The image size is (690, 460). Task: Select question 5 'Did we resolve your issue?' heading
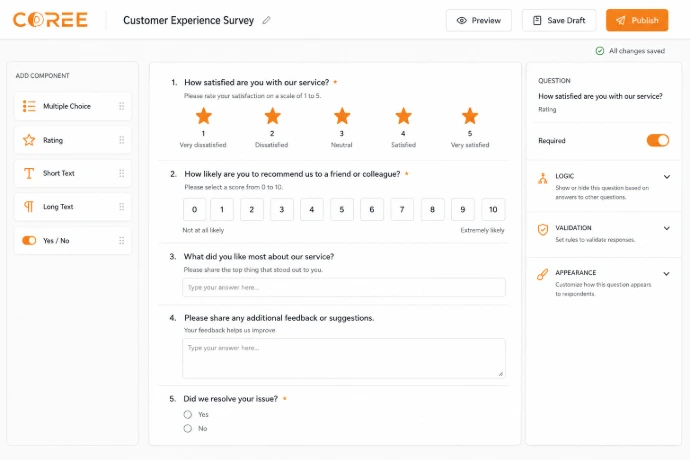click(x=231, y=398)
